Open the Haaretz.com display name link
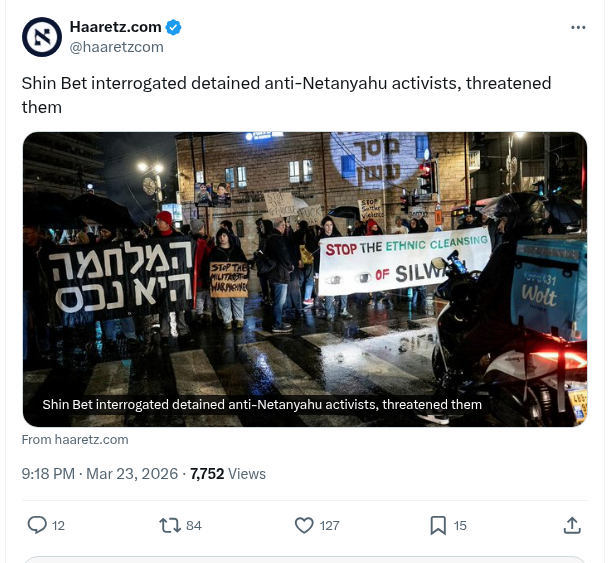Viewport: 608px width, 563px height. (116, 27)
